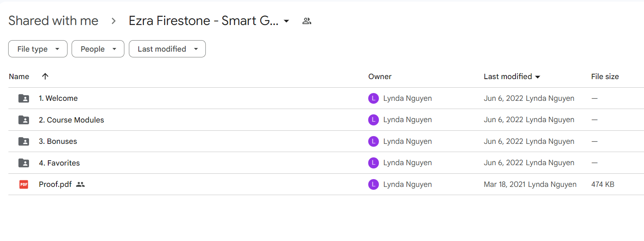Click the shared folder icon for 4. Favorites
Screen dimensions: 644x241
pyautogui.click(x=24, y=163)
